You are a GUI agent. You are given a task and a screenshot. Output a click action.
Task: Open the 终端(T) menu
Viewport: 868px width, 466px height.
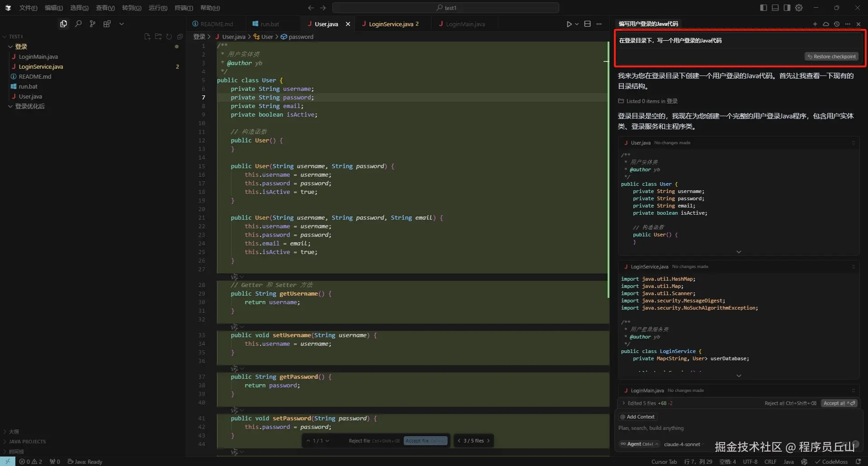[184, 8]
